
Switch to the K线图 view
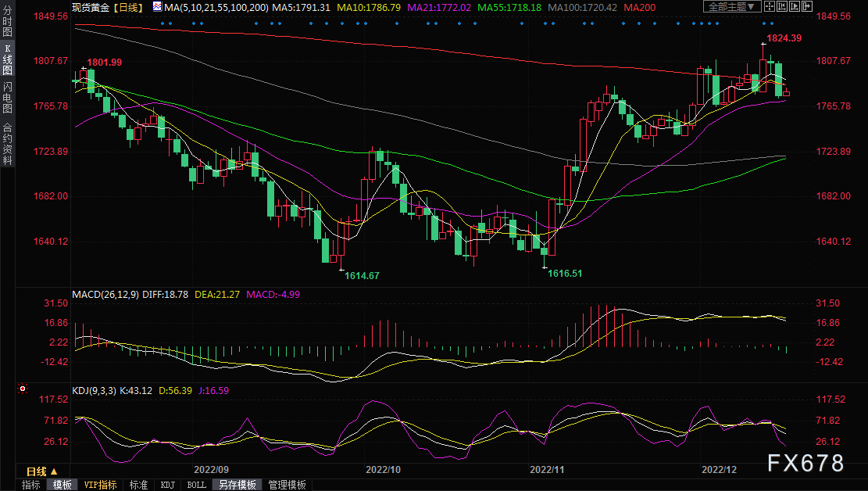click(8, 59)
